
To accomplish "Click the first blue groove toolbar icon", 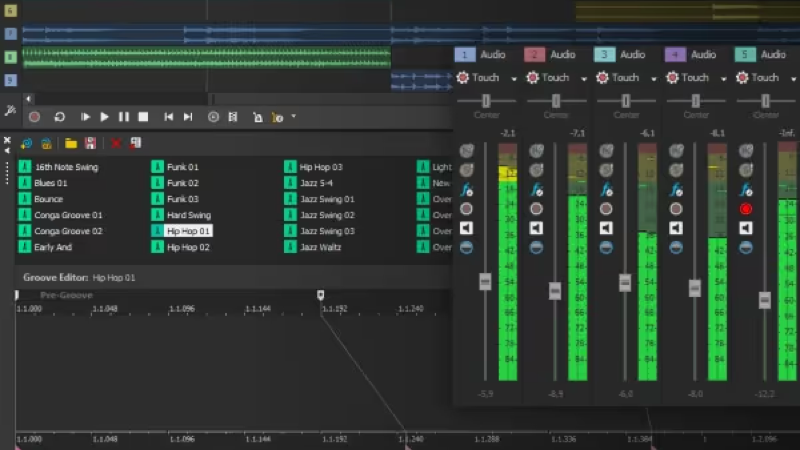I will pyautogui.click(x=26, y=143).
